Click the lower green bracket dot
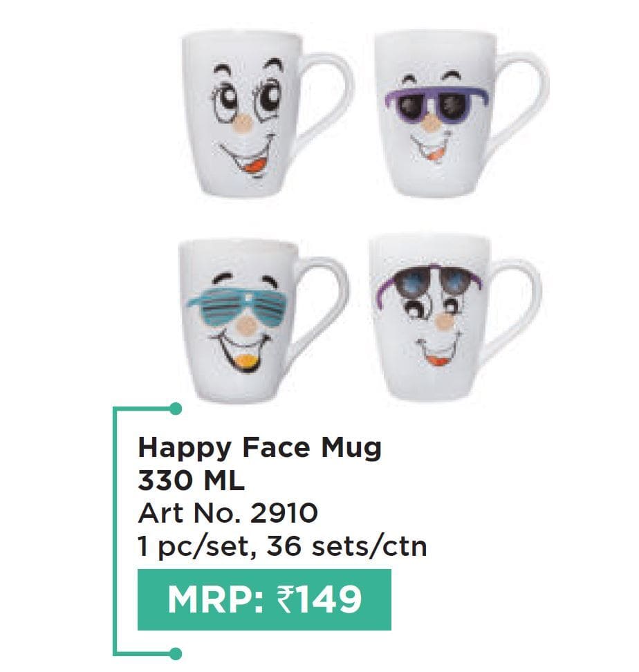Image resolution: width=639 pixels, height=672 pixels. [175, 654]
